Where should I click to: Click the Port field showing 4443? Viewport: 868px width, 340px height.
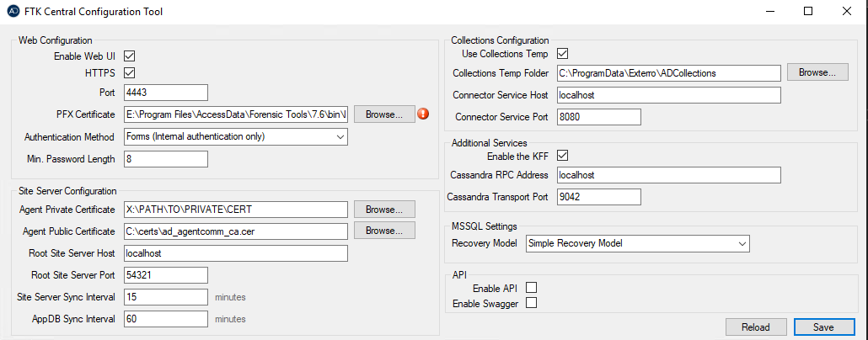coord(166,93)
